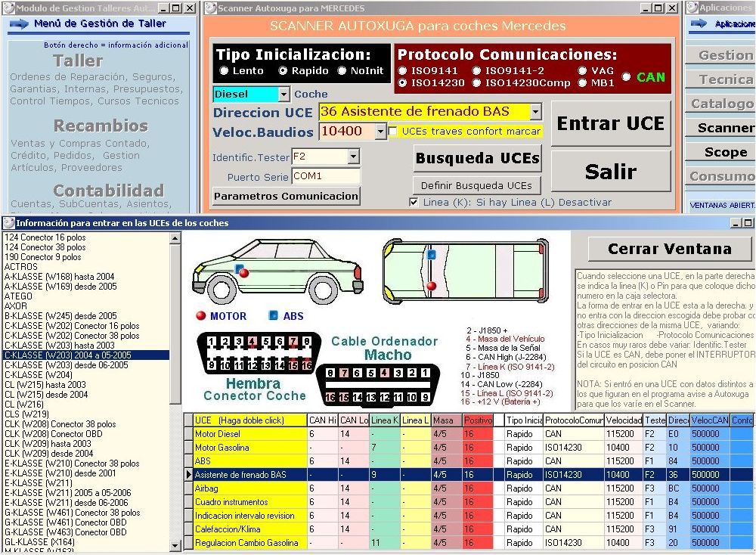Select the CAN protocol radio button
The height and width of the screenshot is (555, 756).
coord(626,76)
